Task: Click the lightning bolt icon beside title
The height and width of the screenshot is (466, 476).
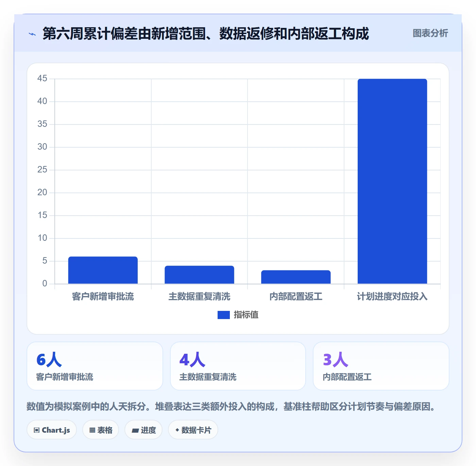Action: pos(32,34)
